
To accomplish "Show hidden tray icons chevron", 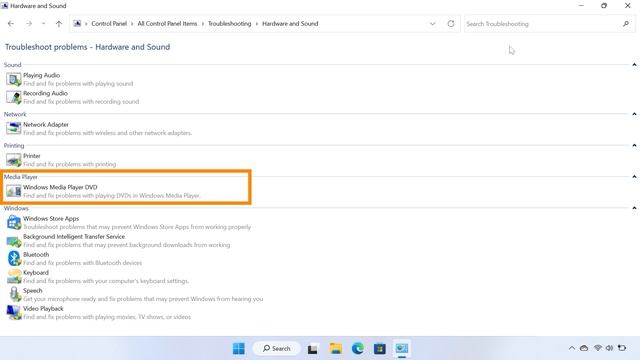I will (572, 348).
